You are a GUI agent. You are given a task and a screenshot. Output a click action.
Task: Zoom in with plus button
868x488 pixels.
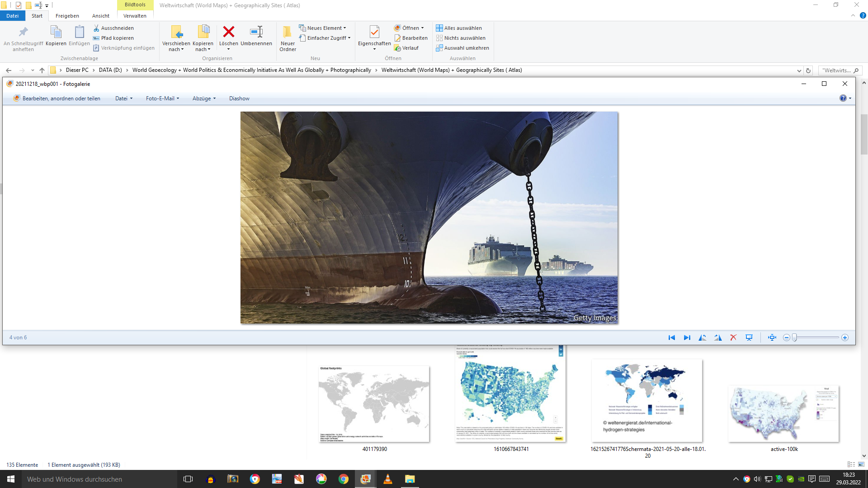844,338
